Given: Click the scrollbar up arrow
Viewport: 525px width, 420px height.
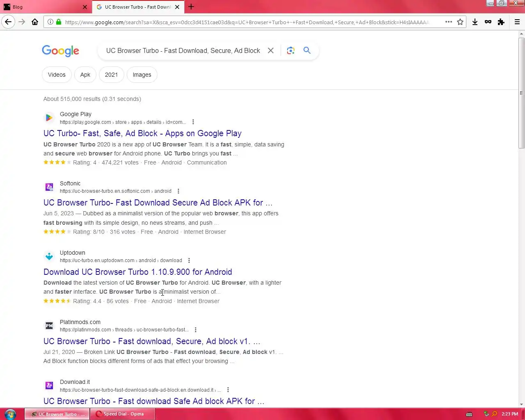Looking at the screenshot, I should (x=521, y=33).
